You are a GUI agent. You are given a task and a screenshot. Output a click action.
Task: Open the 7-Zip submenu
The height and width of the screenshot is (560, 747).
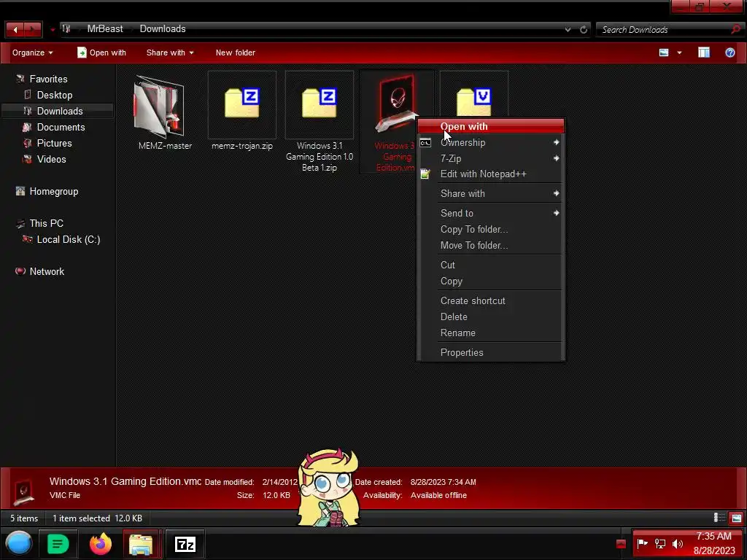(x=491, y=158)
